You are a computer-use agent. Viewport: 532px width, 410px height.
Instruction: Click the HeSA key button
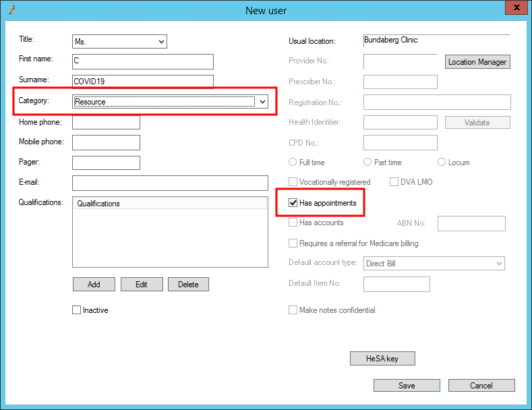pyautogui.click(x=382, y=359)
